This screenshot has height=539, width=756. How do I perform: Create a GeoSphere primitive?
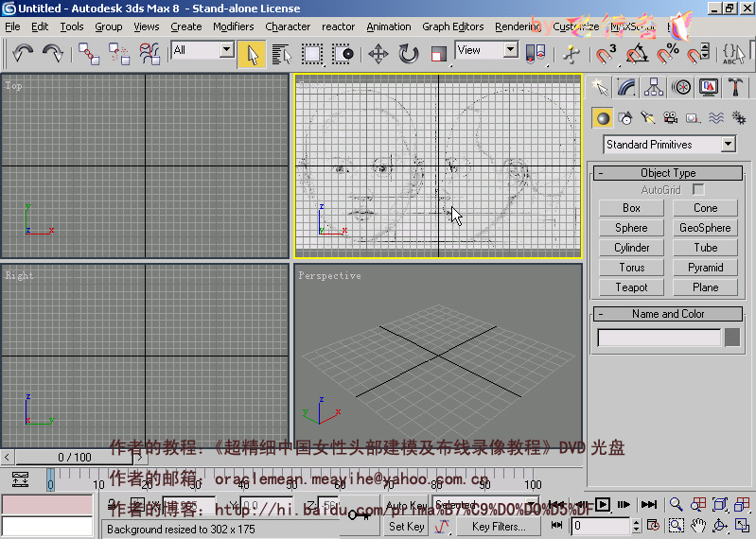pos(705,228)
